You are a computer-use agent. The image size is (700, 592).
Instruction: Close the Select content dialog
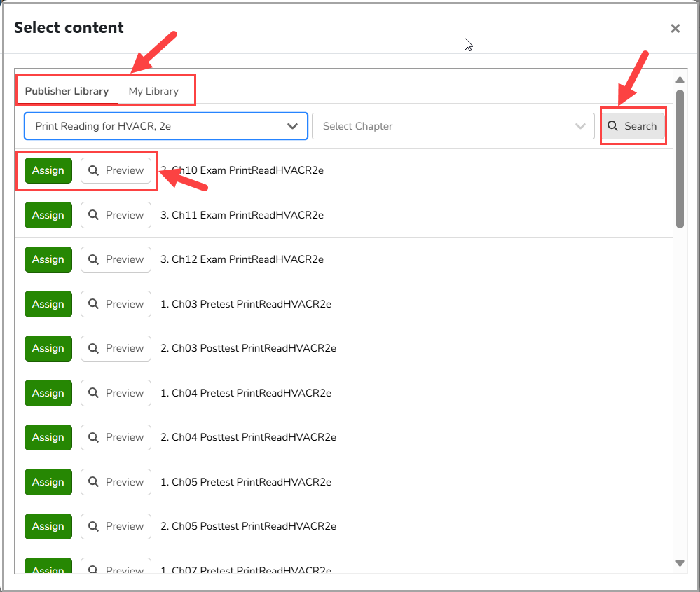tap(675, 28)
